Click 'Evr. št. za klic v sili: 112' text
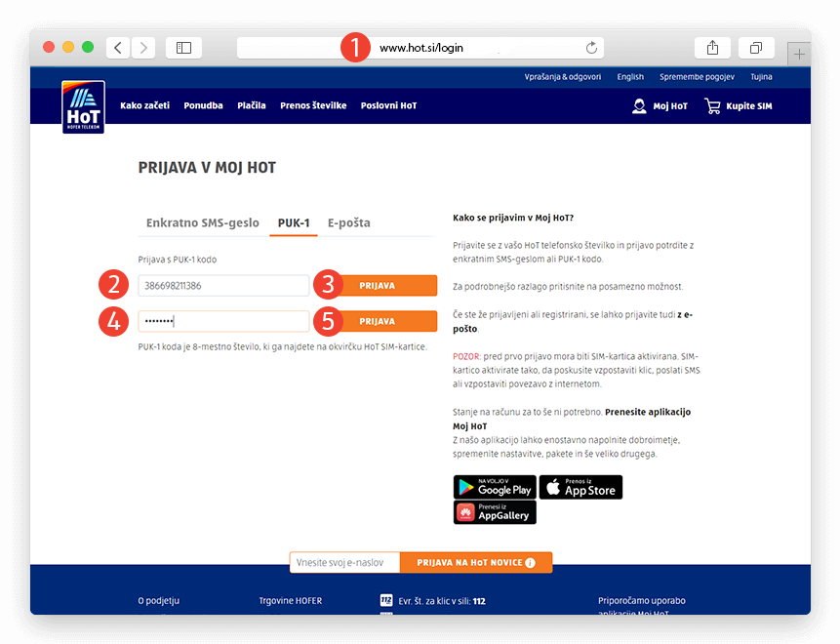The height and width of the screenshot is (644, 840). (x=442, y=601)
